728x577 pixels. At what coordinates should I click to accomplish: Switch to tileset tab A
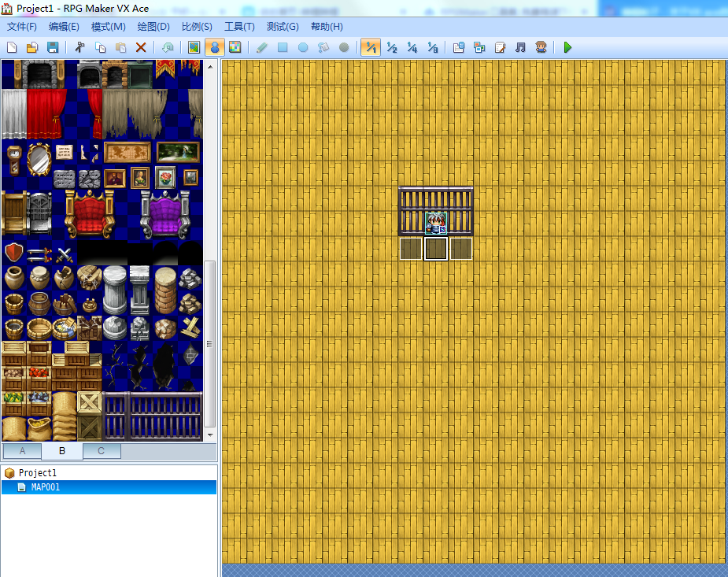coord(22,451)
